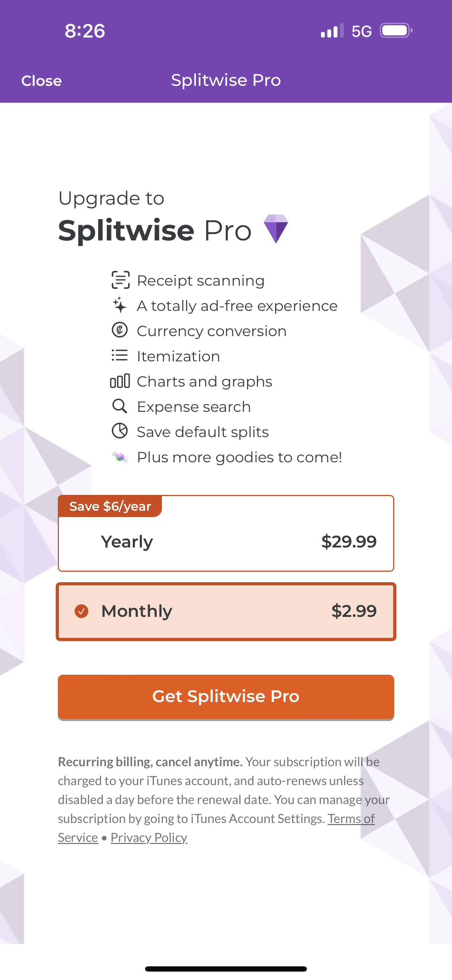Select the Yearly subscription plan

226,542
